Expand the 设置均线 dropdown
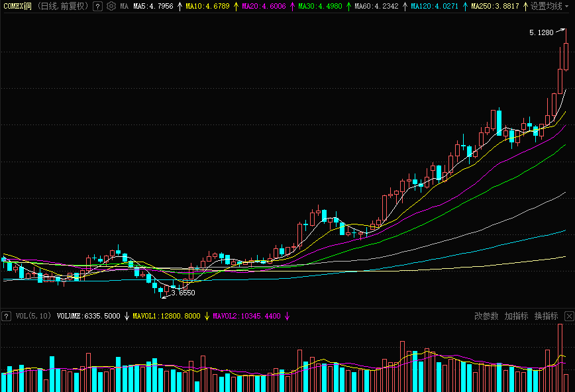This screenshot has width=575, height=392. 550,7
